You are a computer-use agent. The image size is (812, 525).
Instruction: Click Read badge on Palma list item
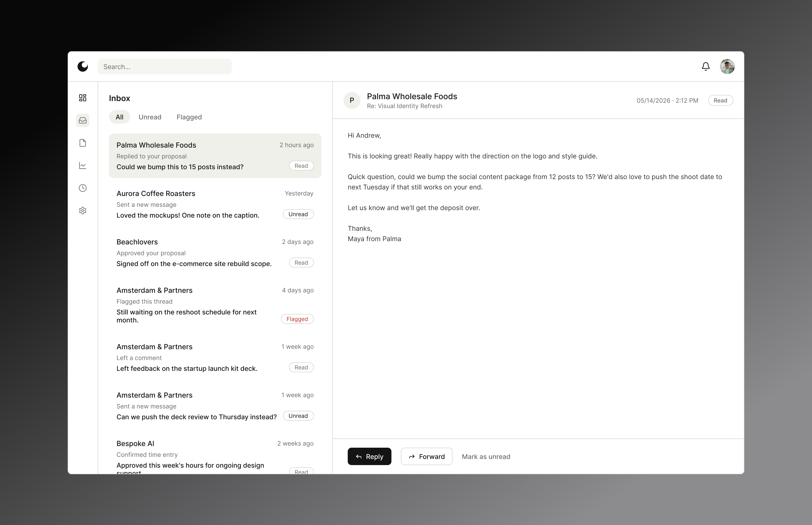click(x=301, y=166)
